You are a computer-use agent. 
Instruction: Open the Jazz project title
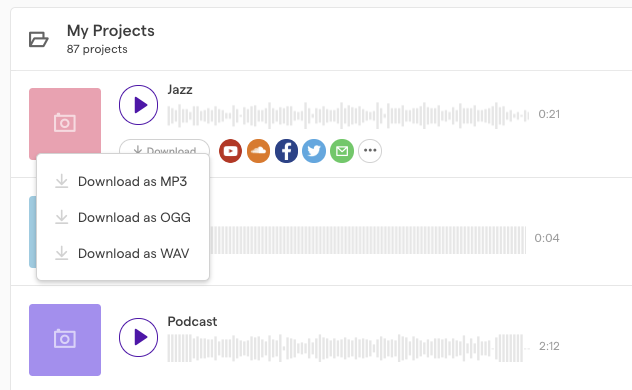[180, 89]
